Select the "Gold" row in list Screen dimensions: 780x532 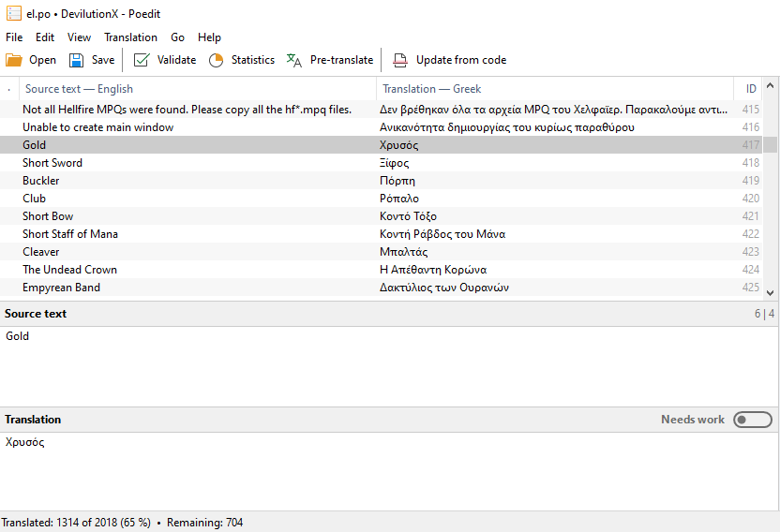coord(381,144)
